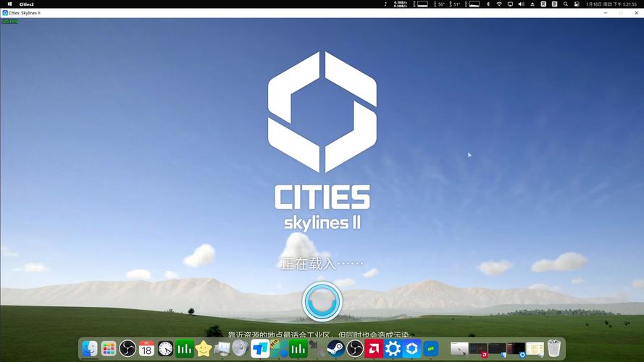Click the eject icon in menu bar

point(532,4)
